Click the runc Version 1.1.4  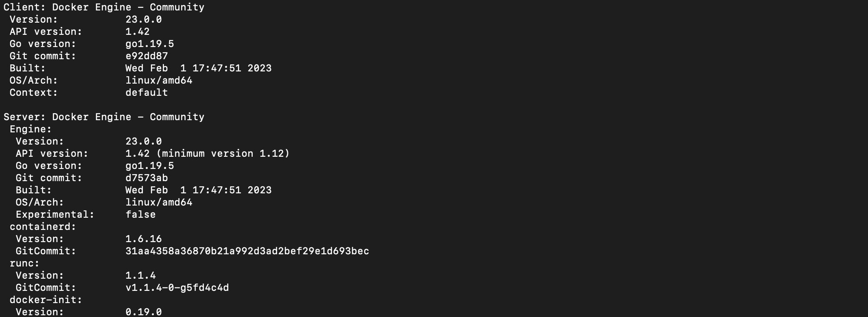pos(140,276)
